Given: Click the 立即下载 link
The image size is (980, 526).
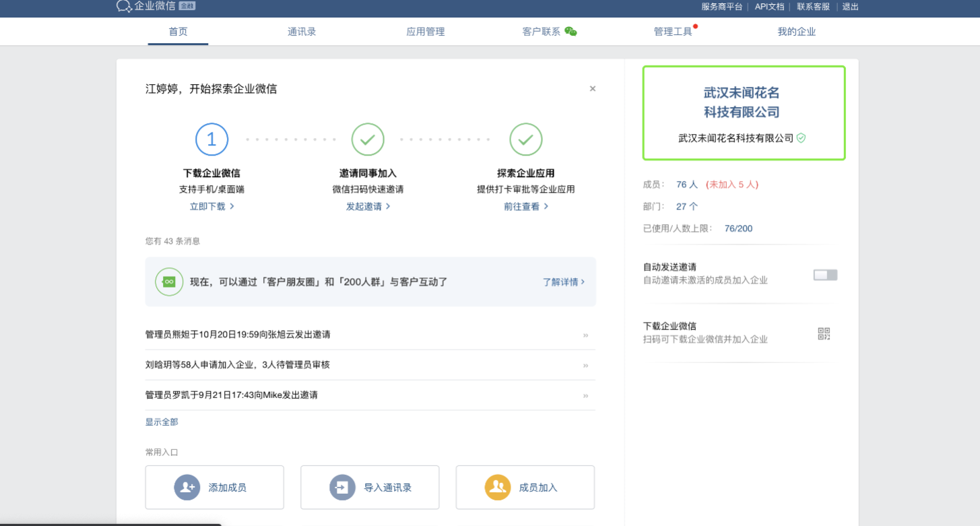Looking at the screenshot, I should (207, 206).
